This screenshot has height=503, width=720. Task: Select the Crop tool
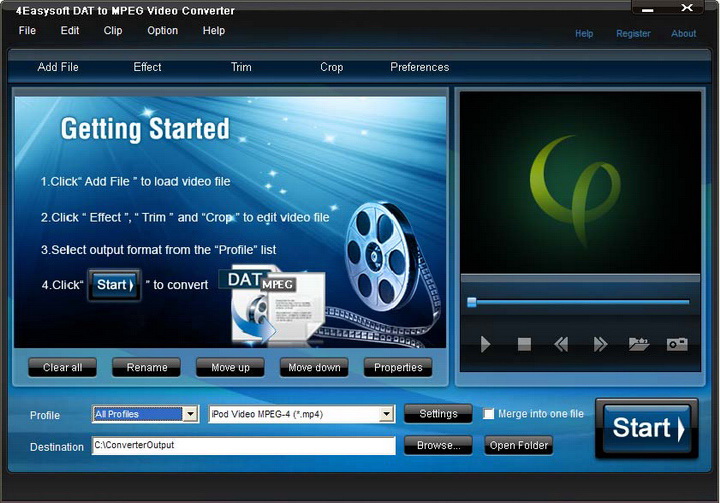(332, 67)
